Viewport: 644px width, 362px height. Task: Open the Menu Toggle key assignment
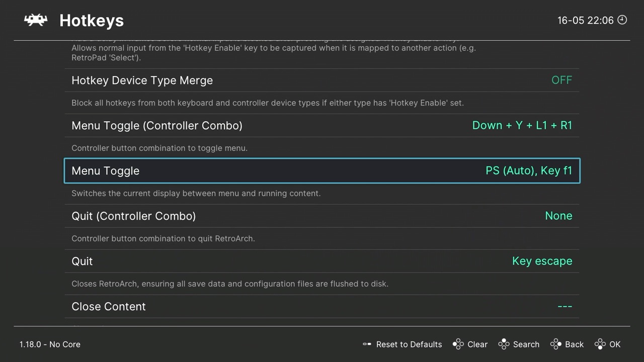click(322, 170)
